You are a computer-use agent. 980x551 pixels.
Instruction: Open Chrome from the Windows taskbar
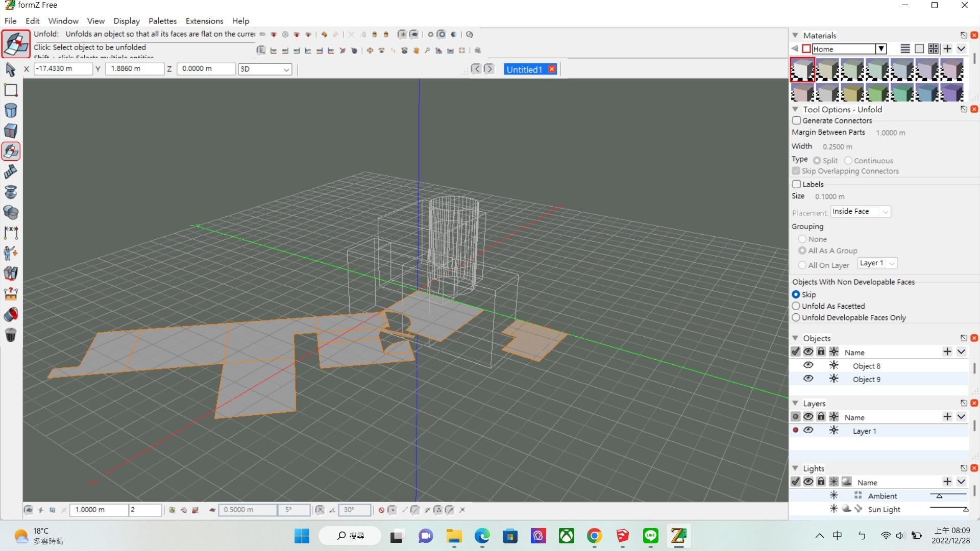[594, 536]
